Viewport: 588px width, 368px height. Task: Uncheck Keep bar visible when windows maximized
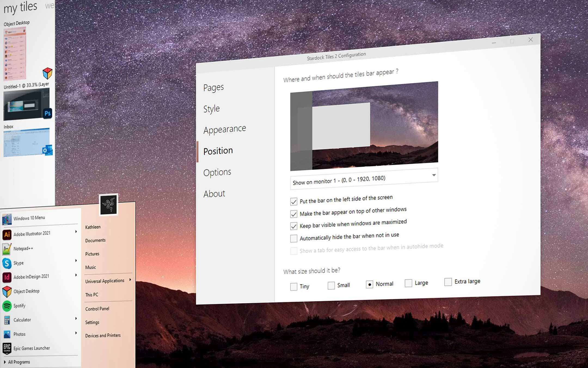coord(293,226)
